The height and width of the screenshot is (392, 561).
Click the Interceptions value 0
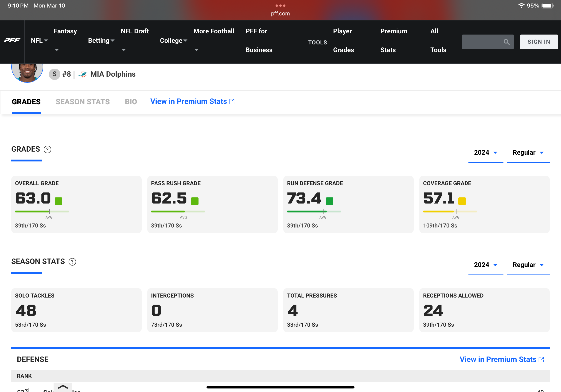[156, 310]
